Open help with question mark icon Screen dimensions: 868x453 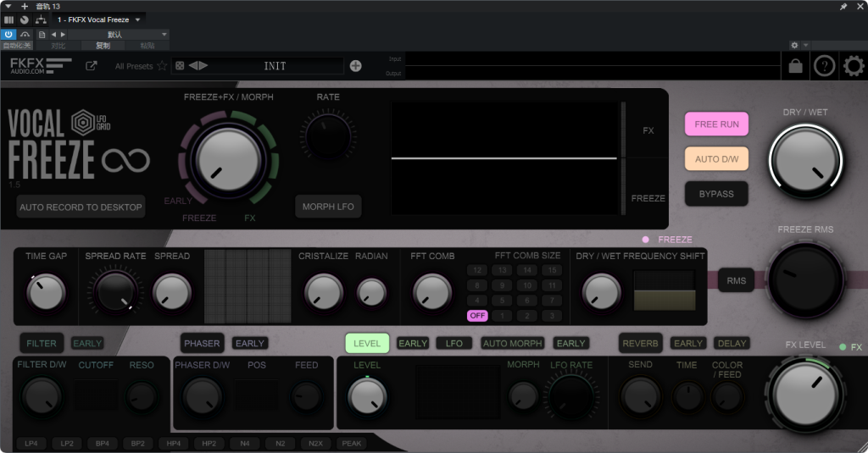point(824,66)
